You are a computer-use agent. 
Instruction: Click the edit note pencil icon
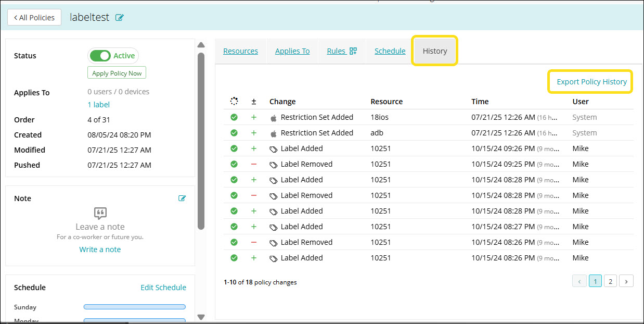pyautogui.click(x=182, y=198)
